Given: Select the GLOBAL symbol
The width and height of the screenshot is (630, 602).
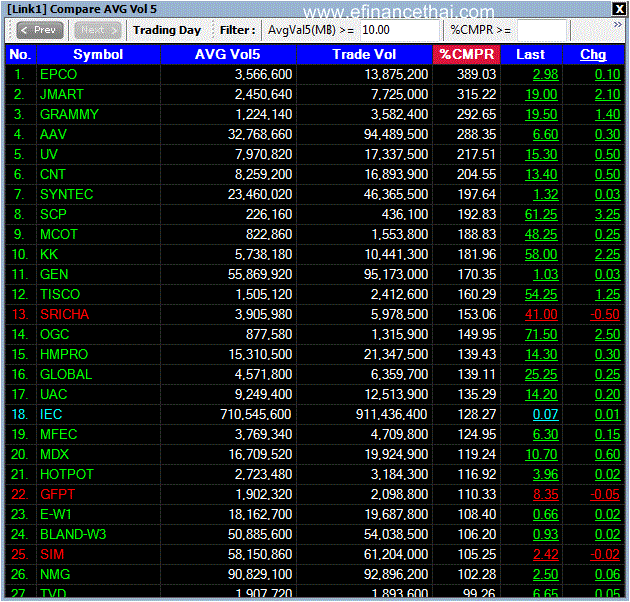Looking at the screenshot, I should tap(66, 374).
